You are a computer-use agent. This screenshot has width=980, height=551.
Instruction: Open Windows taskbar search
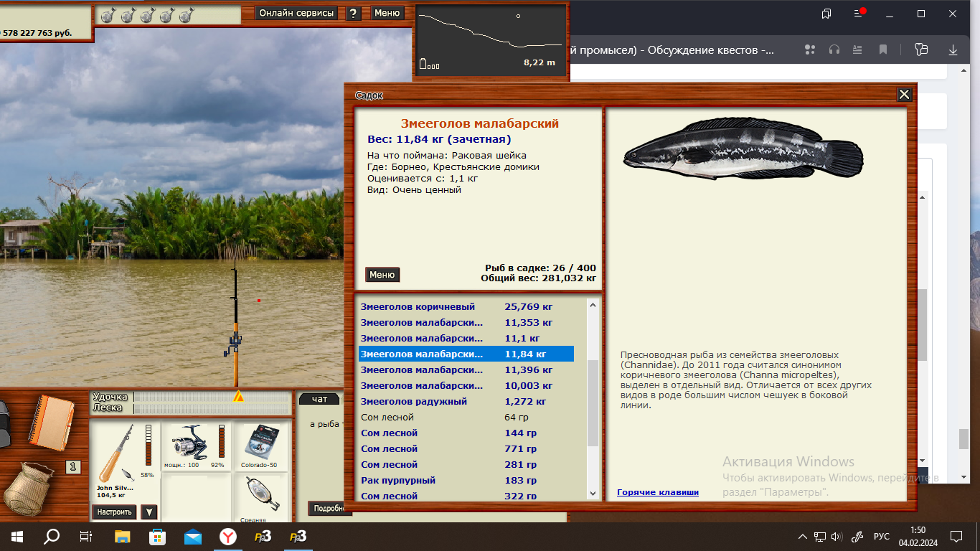click(52, 537)
